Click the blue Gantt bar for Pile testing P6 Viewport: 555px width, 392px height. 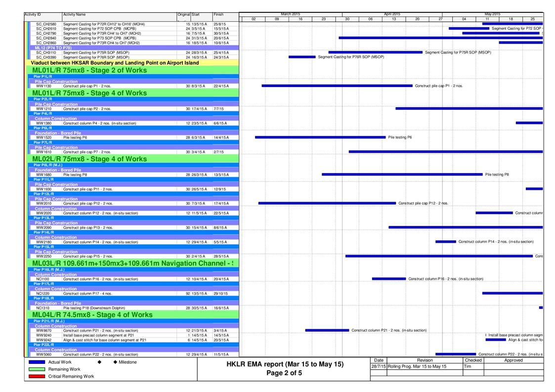[x=320, y=137]
